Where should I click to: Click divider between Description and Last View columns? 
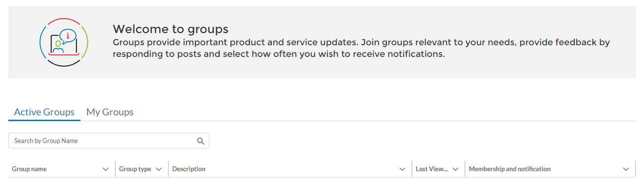point(412,169)
